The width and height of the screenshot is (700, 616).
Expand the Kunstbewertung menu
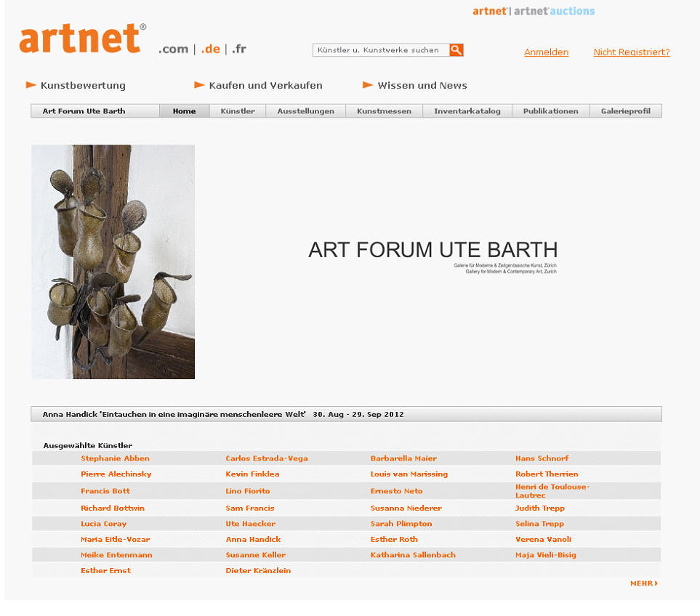coord(82,86)
